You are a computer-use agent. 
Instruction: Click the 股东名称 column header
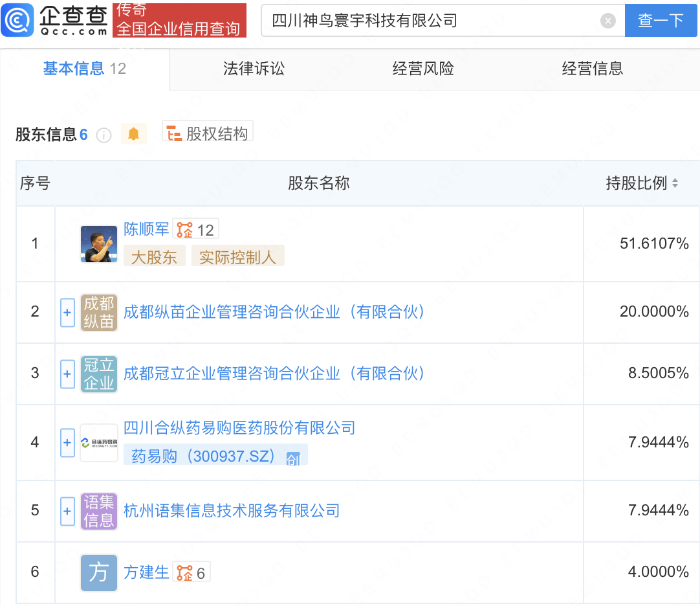(319, 183)
